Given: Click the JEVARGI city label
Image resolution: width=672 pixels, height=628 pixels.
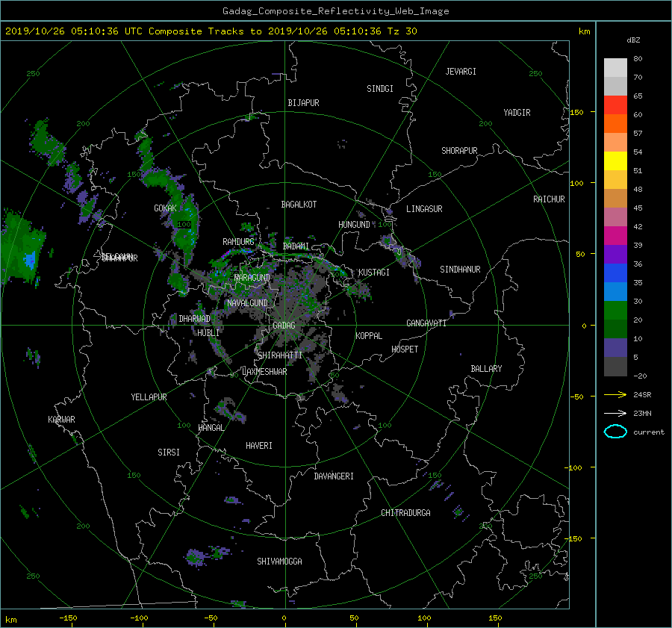Looking at the screenshot, I should (x=461, y=72).
